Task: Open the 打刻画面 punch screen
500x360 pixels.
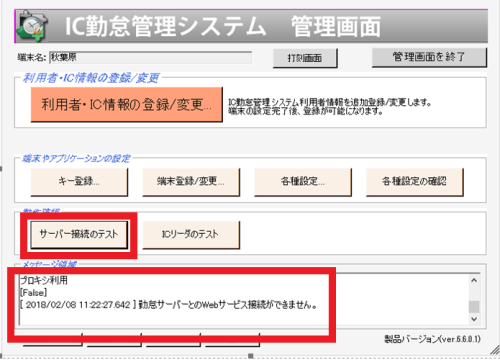Action: pos(305,58)
